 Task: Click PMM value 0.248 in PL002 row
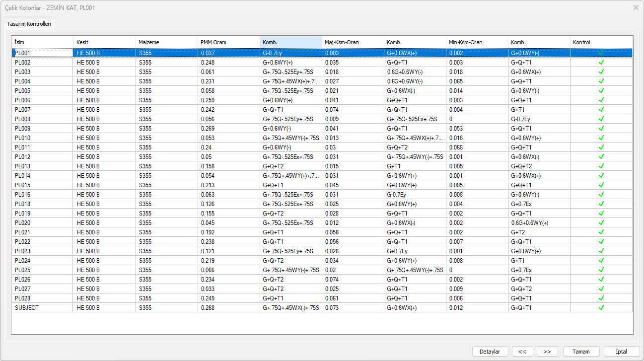[208, 62]
